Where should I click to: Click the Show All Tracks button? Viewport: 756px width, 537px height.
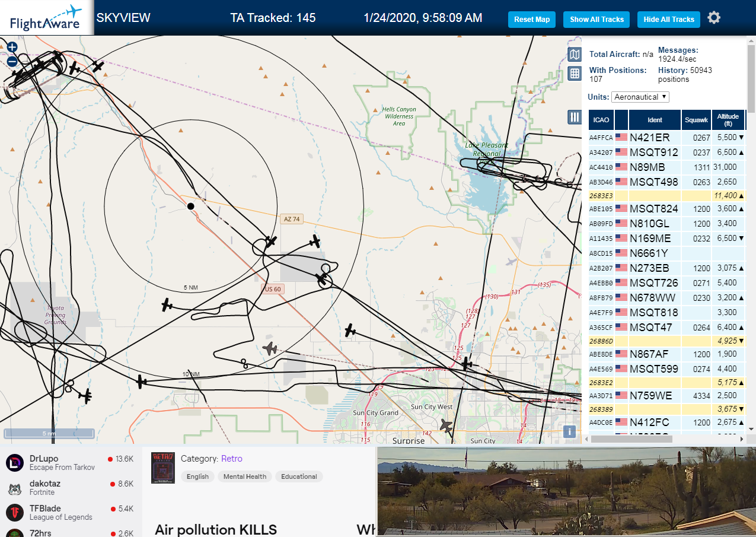(596, 20)
